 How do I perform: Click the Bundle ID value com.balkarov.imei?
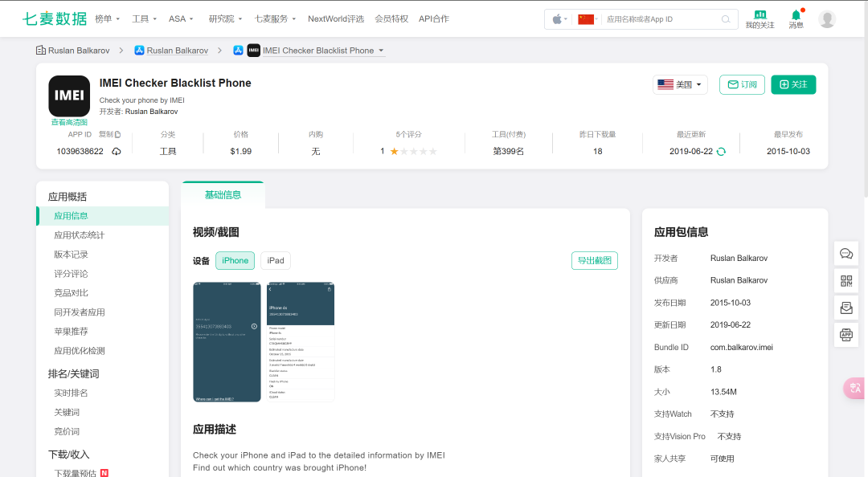coord(741,348)
